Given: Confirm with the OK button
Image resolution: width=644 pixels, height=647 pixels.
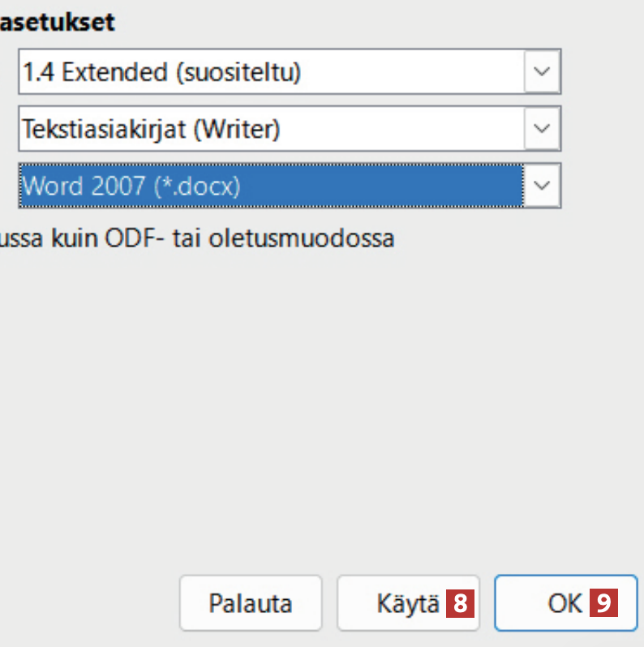Looking at the screenshot, I should (x=565, y=603).
